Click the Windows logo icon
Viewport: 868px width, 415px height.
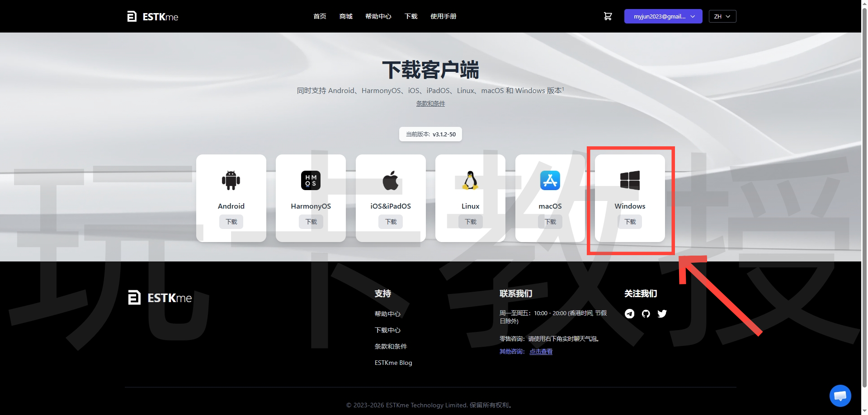[x=630, y=181]
